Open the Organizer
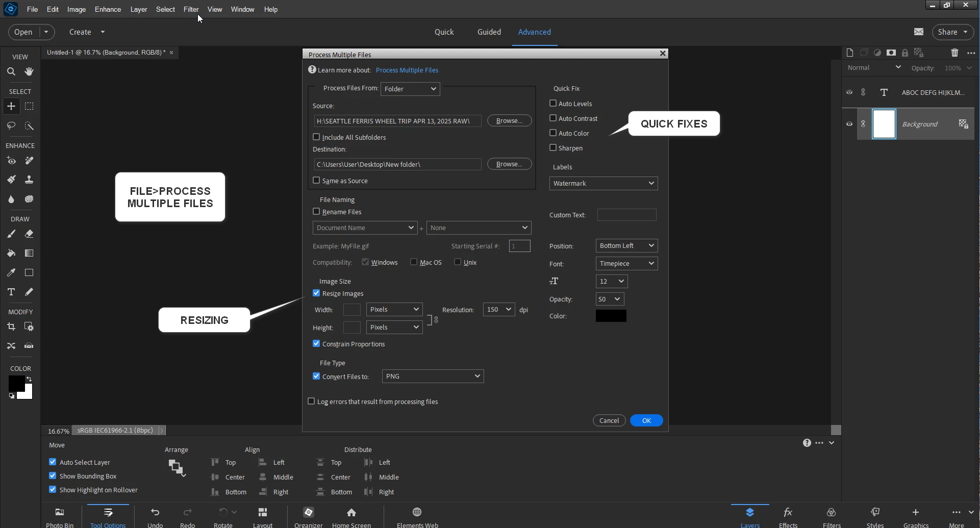Image resolution: width=980 pixels, height=528 pixels. pyautogui.click(x=309, y=517)
